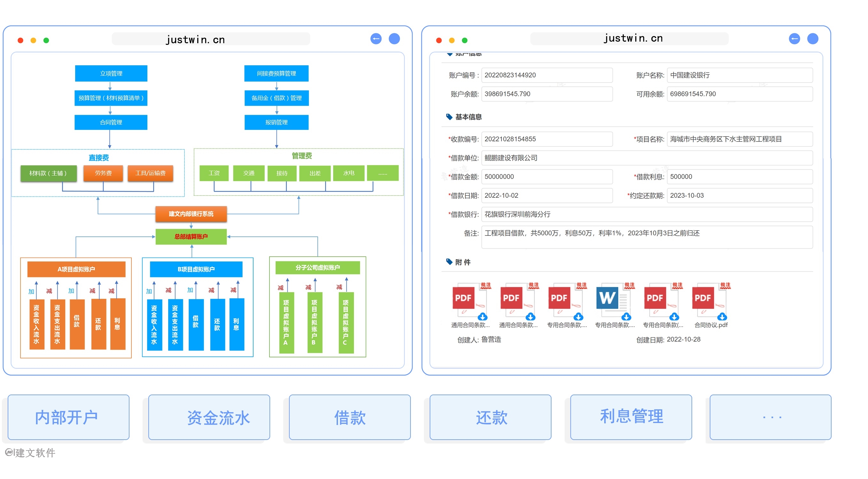The height and width of the screenshot is (479, 868).
Task: Click the orange 劳务费 box
Action: pos(103,173)
